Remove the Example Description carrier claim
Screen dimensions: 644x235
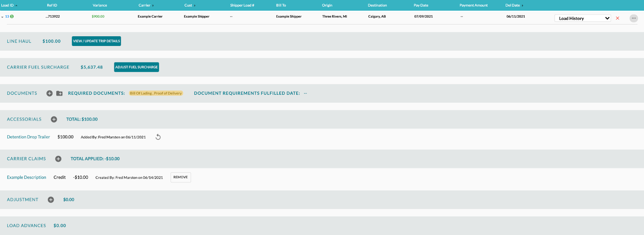pos(180,177)
